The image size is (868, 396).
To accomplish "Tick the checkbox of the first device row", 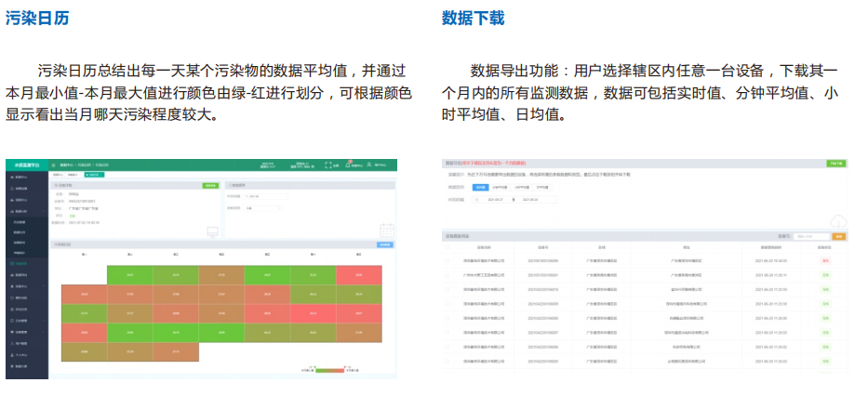I will click(447, 260).
